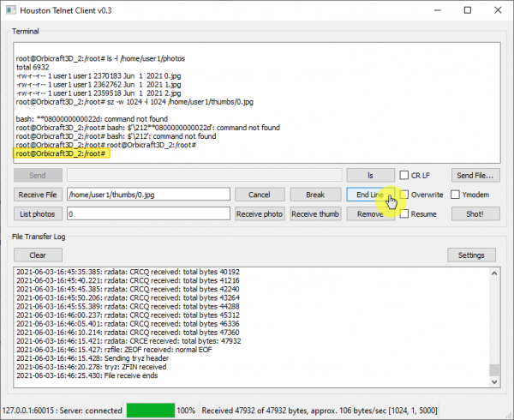The image size is (514, 420).
Task: Check the Resume option
Action: (406, 213)
